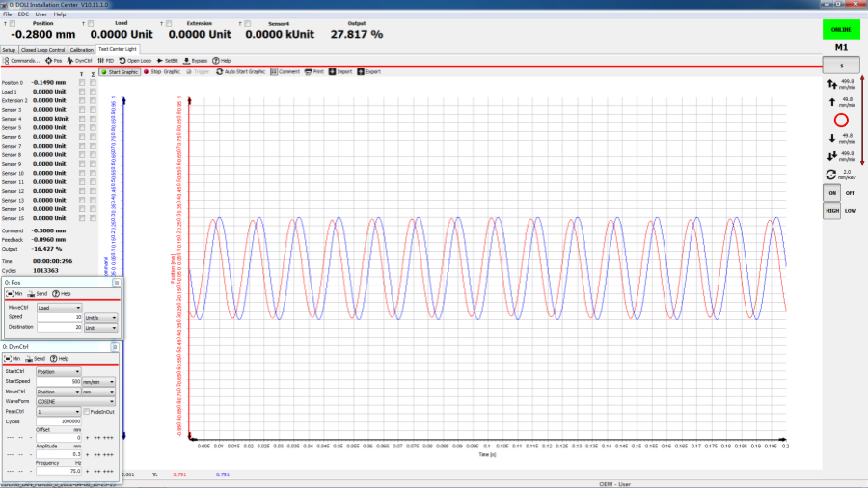Expand the DynCtrl MoveCtrl Position dropdown

tap(58, 392)
